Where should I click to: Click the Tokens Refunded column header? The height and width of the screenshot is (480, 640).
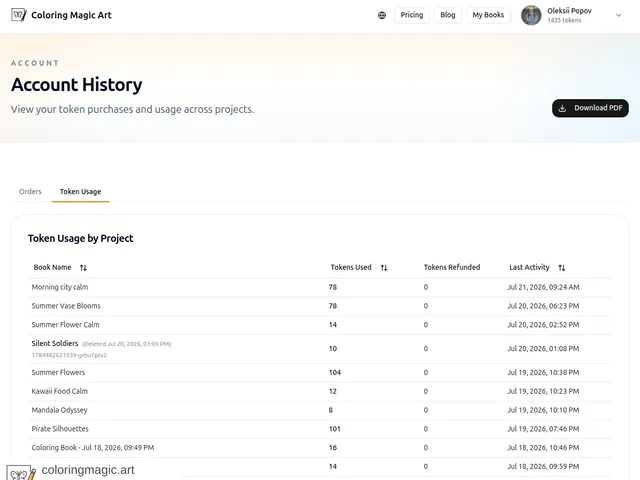click(452, 267)
